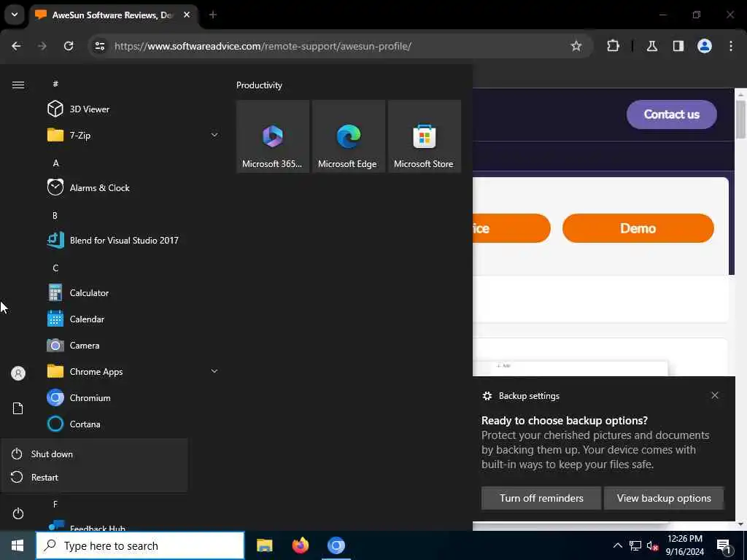Open the user account icon in Start sidebar
The width and height of the screenshot is (747, 560).
[18, 373]
